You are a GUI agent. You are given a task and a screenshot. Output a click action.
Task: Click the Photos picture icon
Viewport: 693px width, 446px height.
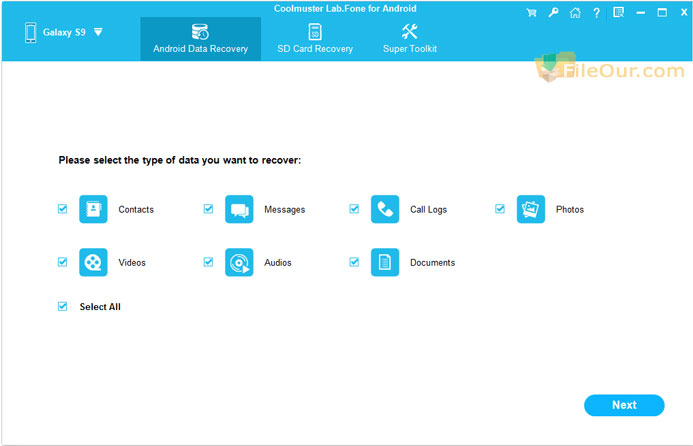tap(531, 209)
